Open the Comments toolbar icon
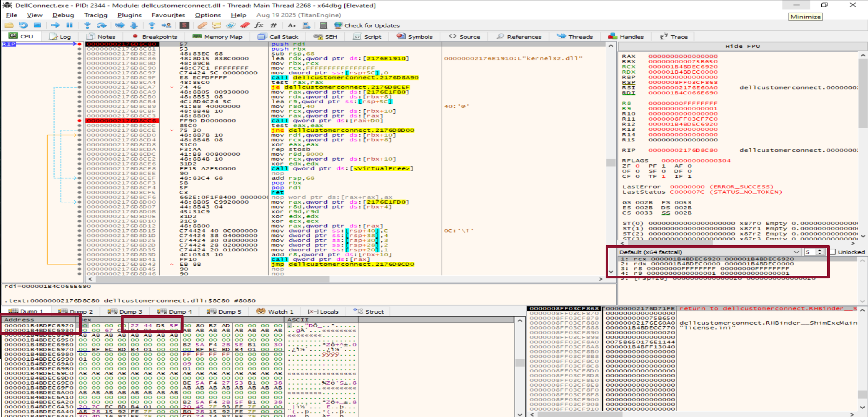Screen dimensions: 868x417 click(x=216, y=25)
